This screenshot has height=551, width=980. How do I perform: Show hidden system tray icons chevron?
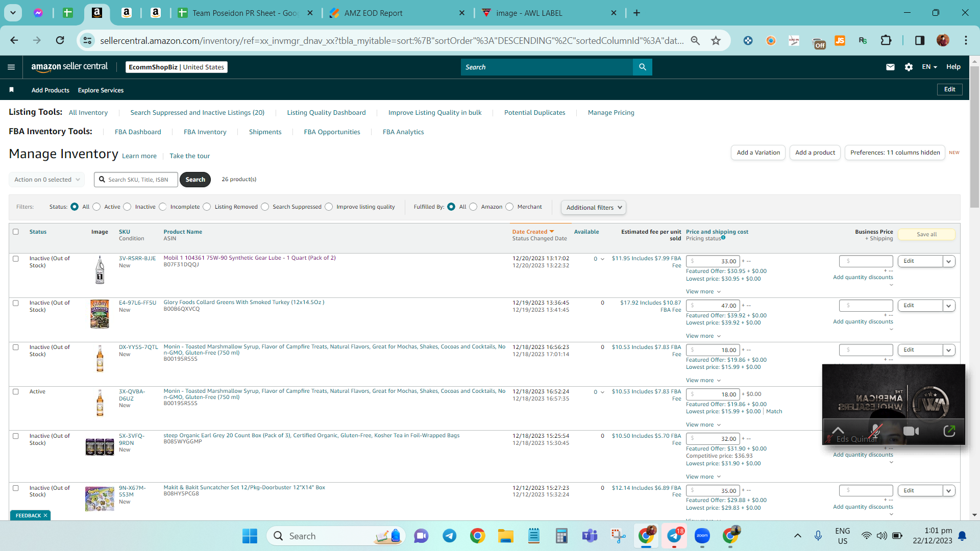(x=797, y=536)
